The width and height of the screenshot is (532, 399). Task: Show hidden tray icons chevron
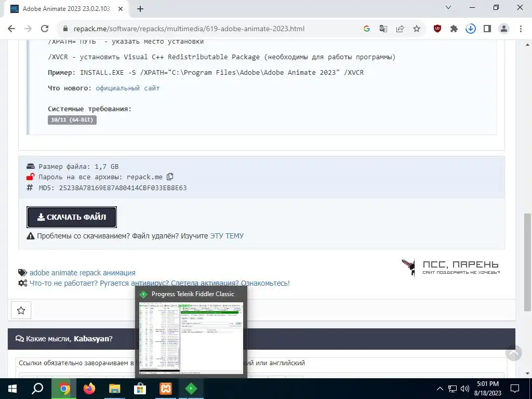pyautogui.click(x=440, y=389)
